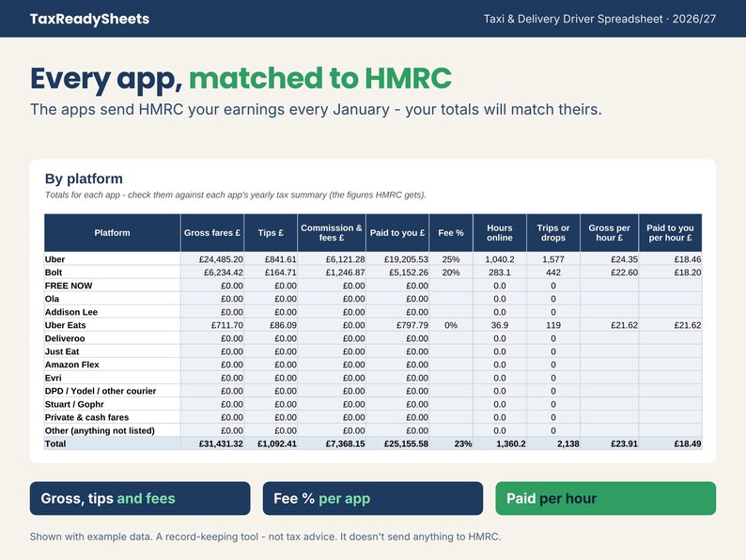This screenshot has height=560, width=746.
Task: Click the 'Evri' row label
Action: coord(53,378)
